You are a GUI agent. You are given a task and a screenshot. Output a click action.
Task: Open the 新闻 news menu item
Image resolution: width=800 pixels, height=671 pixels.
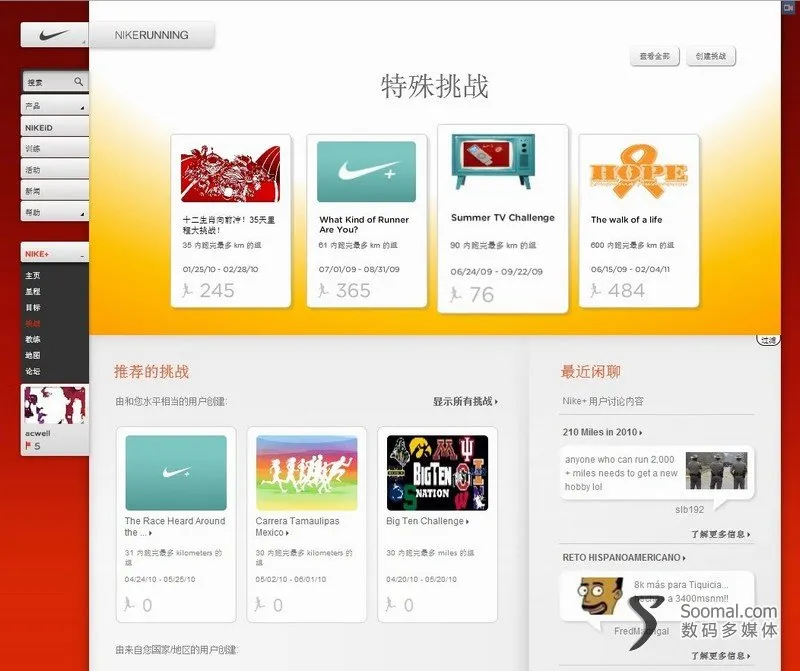click(55, 191)
